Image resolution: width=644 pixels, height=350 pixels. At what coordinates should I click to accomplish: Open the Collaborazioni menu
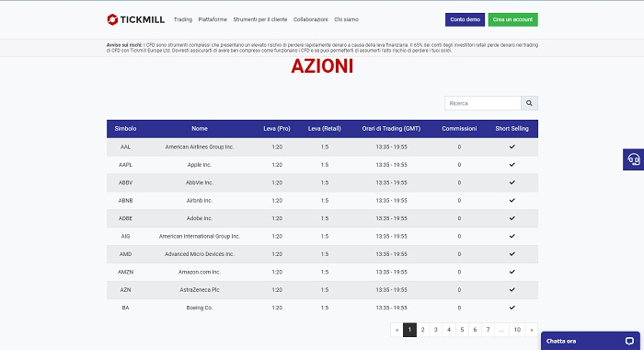(x=311, y=19)
